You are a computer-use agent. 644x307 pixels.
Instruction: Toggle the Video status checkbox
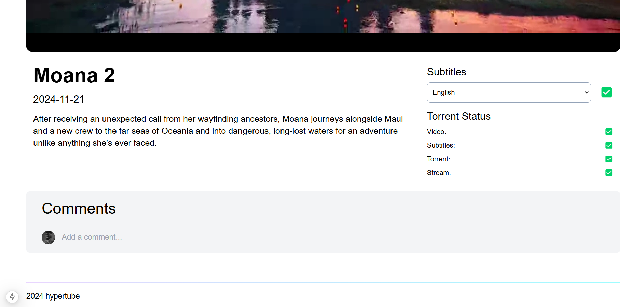click(609, 132)
